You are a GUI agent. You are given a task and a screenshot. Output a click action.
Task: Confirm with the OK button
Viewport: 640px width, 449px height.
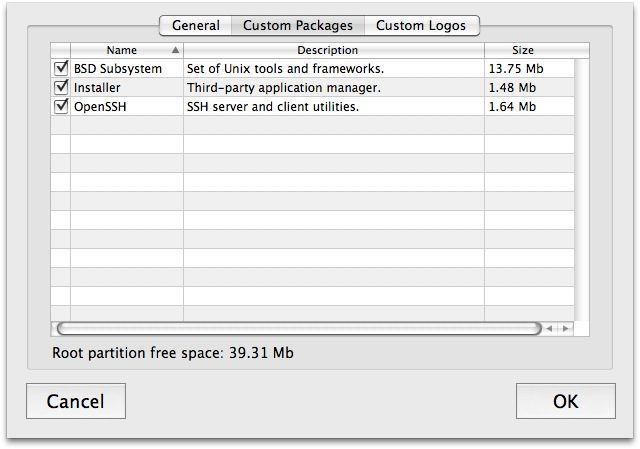click(565, 402)
